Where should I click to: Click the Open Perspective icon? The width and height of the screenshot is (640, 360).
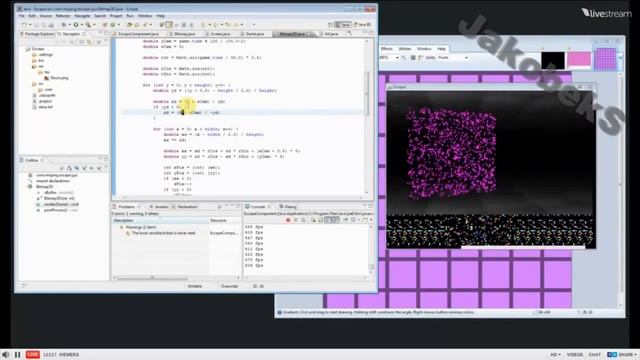(331, 25)
